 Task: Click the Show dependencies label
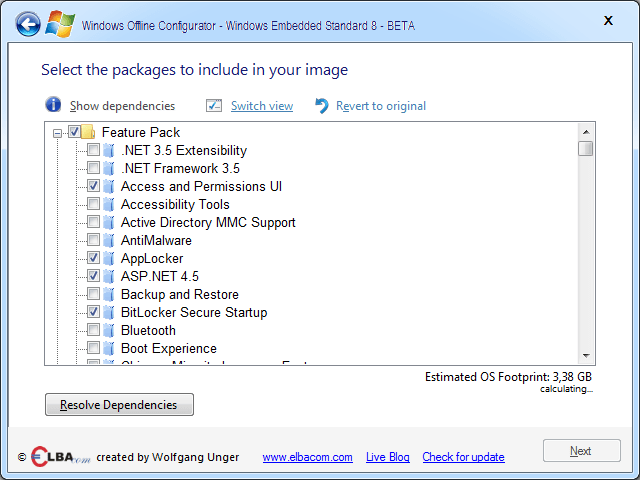(x=122, y=106)
